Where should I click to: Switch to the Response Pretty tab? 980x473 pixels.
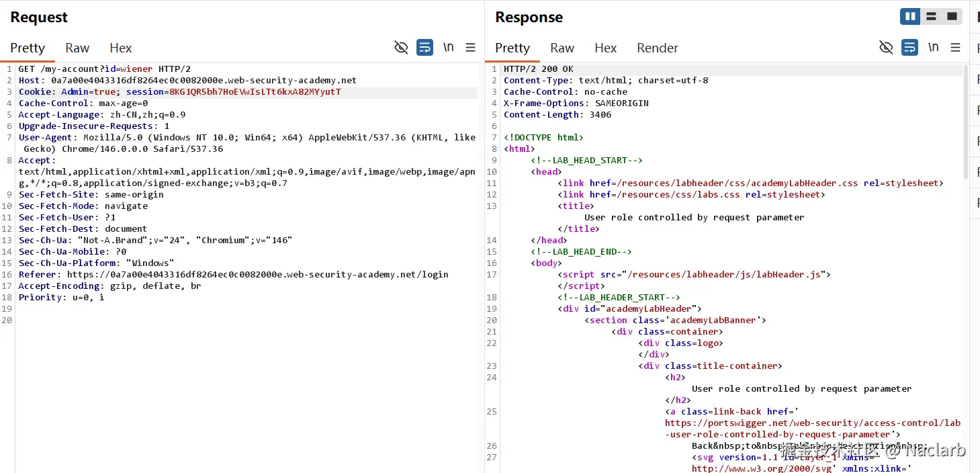pyautogui.click(x=513, y=48)
